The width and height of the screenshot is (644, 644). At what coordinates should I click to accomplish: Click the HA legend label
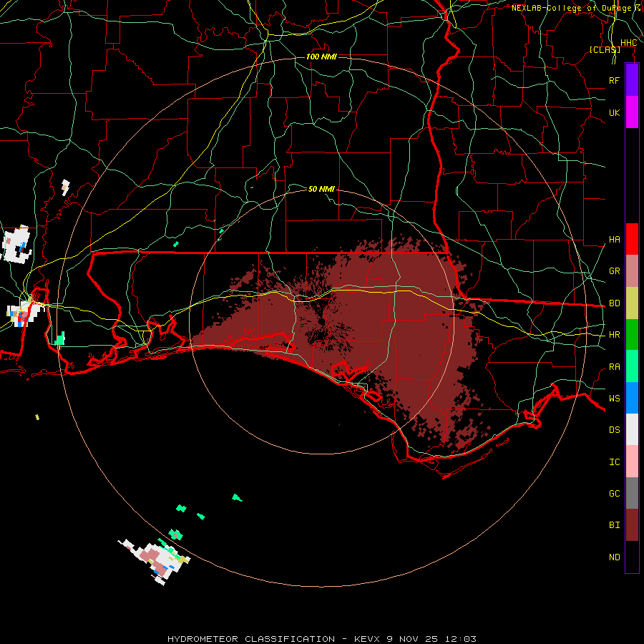(x=614, y=240)
